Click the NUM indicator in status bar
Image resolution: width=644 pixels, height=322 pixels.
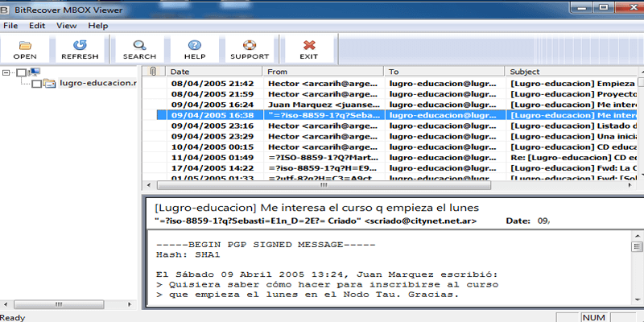(x=594, y=317)
